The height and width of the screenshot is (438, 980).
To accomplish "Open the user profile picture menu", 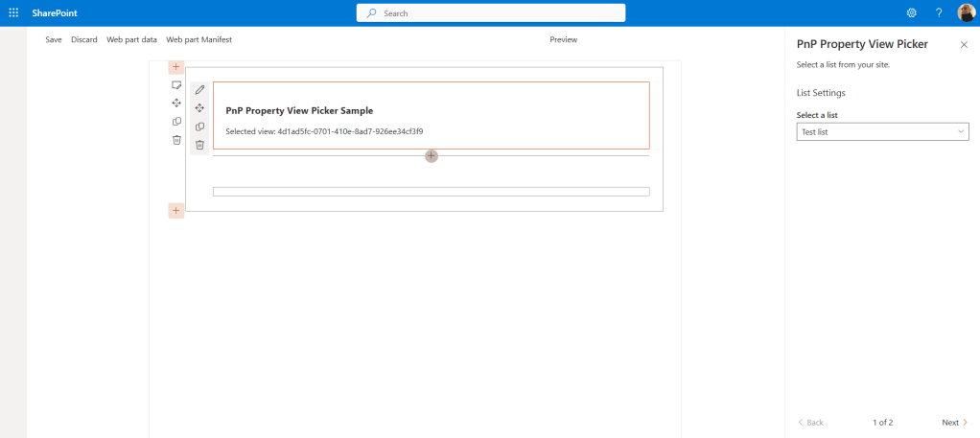I will pyautogui.click(x=966, y=12).
